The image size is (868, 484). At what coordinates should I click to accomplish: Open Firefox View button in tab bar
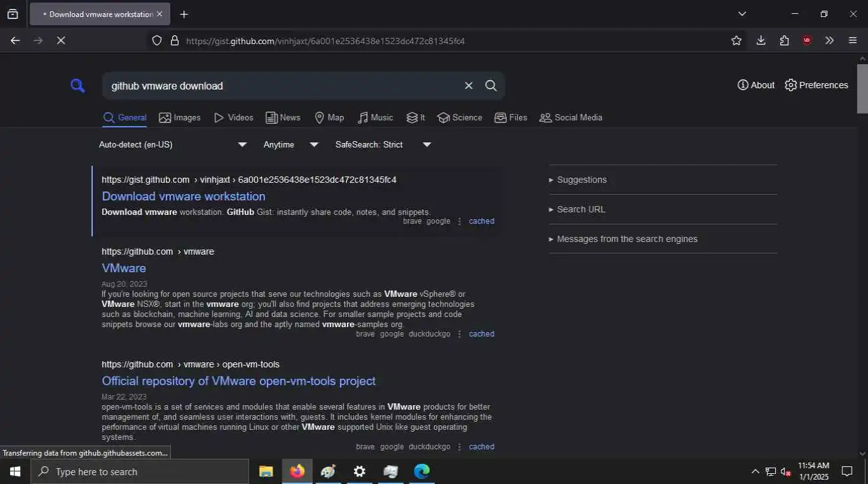click(x=13, y=14)
